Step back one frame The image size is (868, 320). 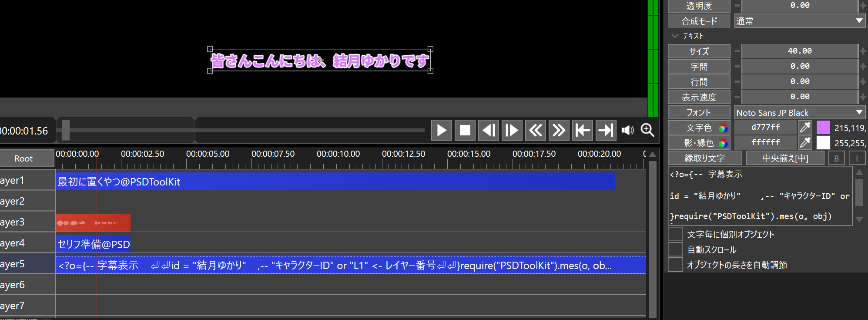[x=489, y=130]
